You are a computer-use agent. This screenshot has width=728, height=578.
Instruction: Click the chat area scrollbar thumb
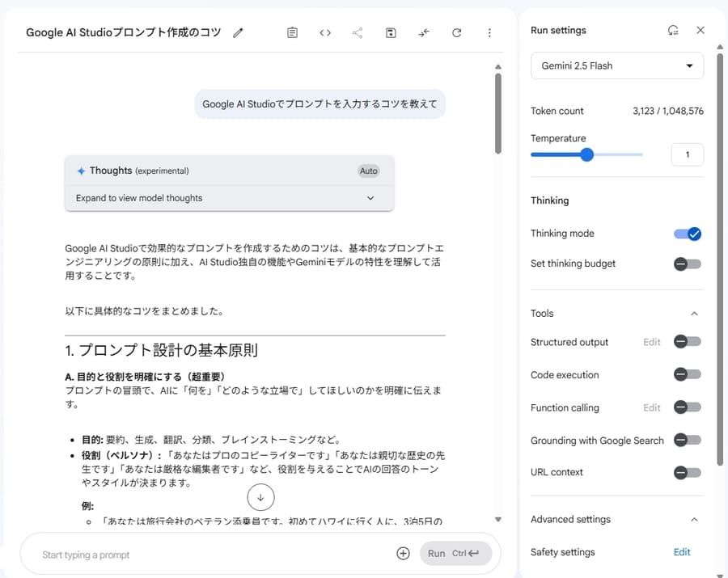[498, 114]
